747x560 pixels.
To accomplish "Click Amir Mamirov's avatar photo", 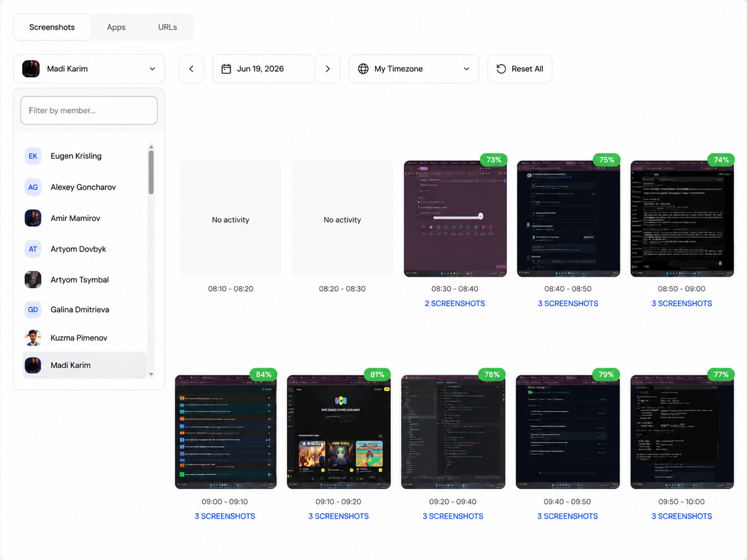I will [x=33, y=218].
